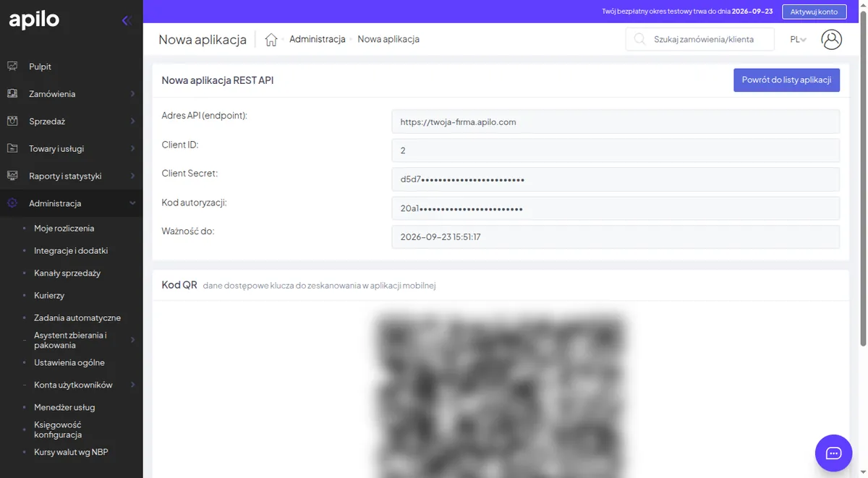Viewport: 868px width, 478px height.
Task: Click the Nowa aplikacja REST API heading
Action: (218, 80)
